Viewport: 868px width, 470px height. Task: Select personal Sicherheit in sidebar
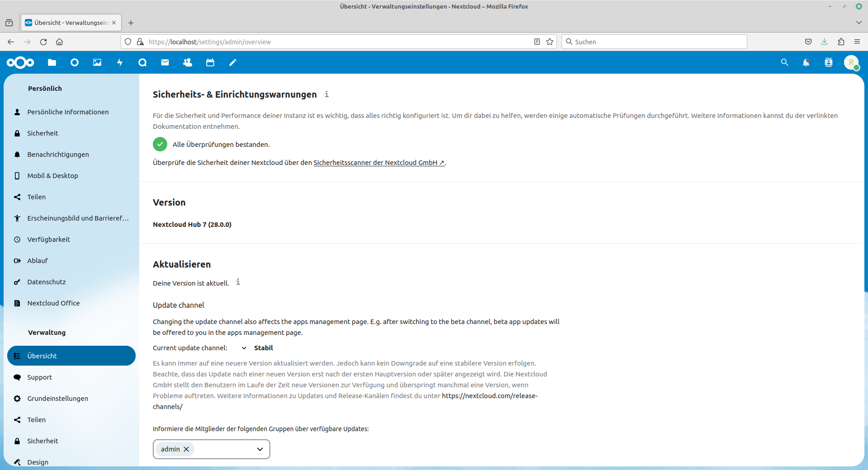tap(71, 133)
